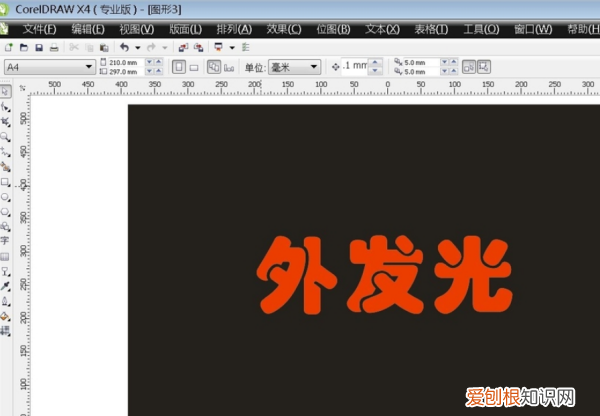Increase the nudge offset value
This screenshot has height=416, width=600.
375,62
